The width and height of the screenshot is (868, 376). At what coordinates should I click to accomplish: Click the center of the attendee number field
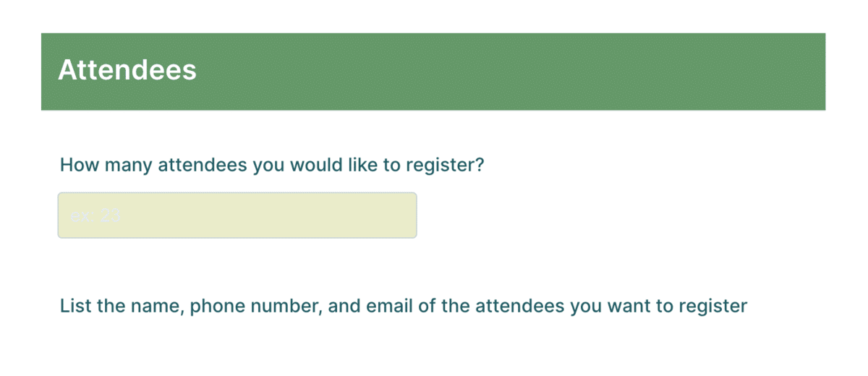tap(237, 215)
